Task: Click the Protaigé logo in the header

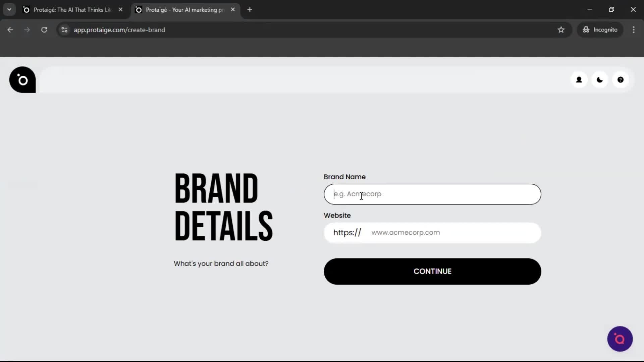Action: (x=22, y=80)
